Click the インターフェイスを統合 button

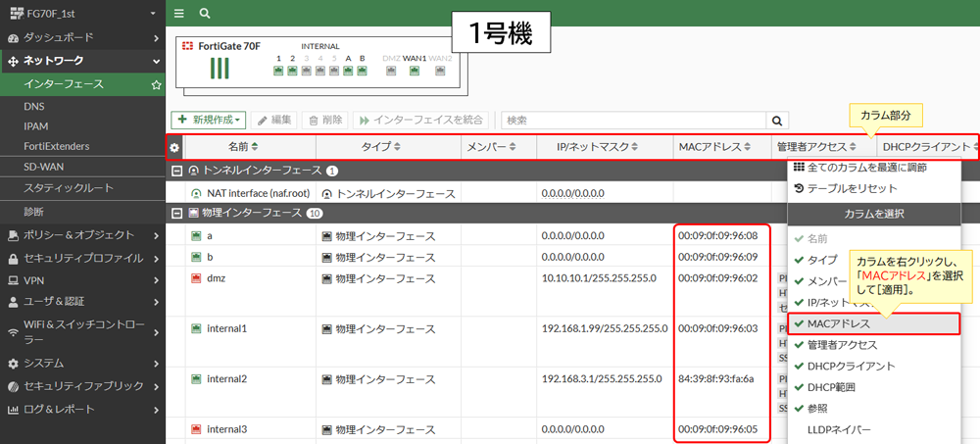point(420,121)
